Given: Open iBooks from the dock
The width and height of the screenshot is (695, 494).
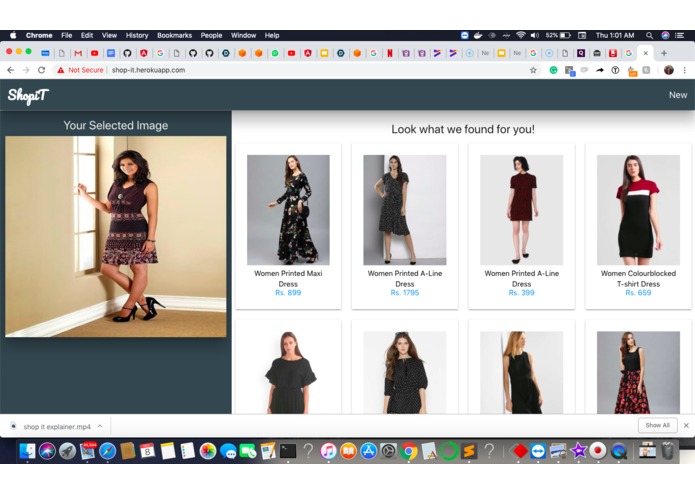Looking at the screenshot, I should click(x=348, y=451).
